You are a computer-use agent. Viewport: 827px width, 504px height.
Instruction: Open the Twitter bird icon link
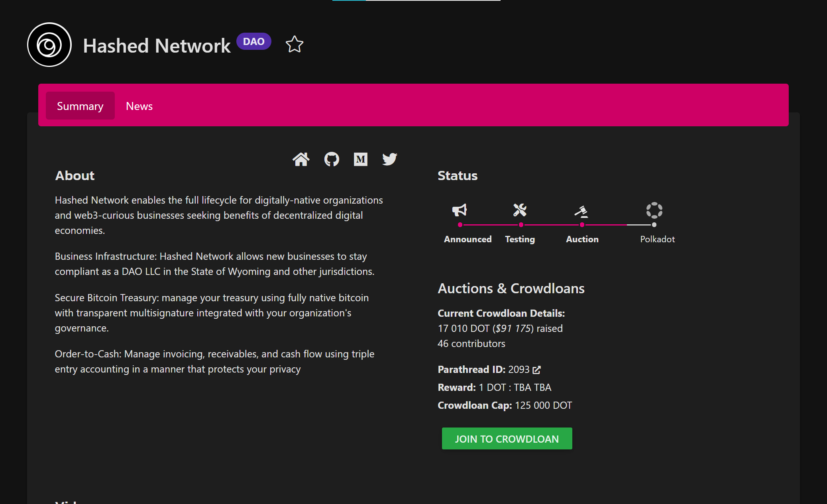390,159
